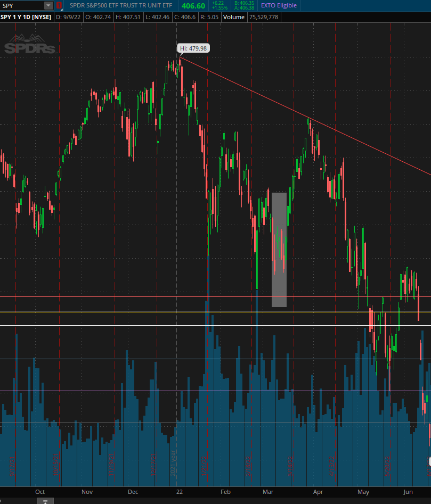
Task: Click the Jun label on the time axis
Action: click(408, 492)
